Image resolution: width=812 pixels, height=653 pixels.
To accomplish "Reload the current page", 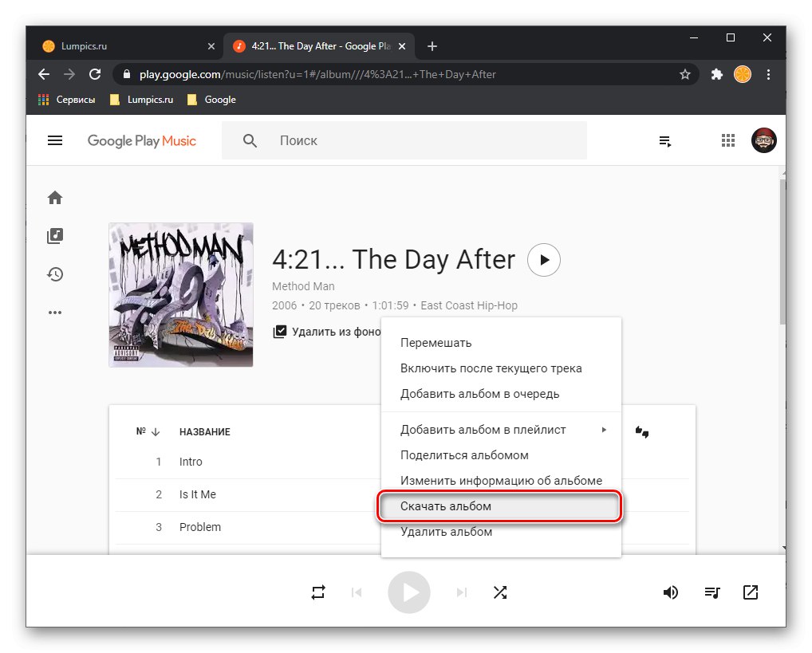I will point(95,75).
